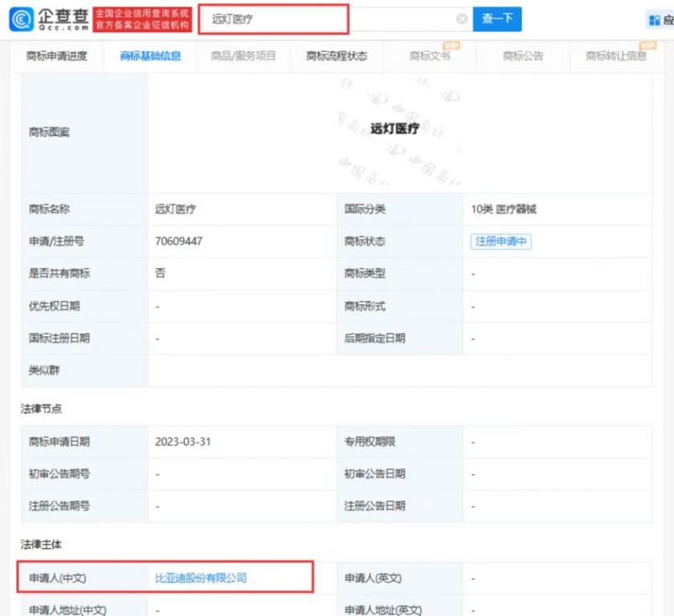Click the application date 2023-03-31
This screenshot has height=616, width=674.
click(x=183, y=442)
